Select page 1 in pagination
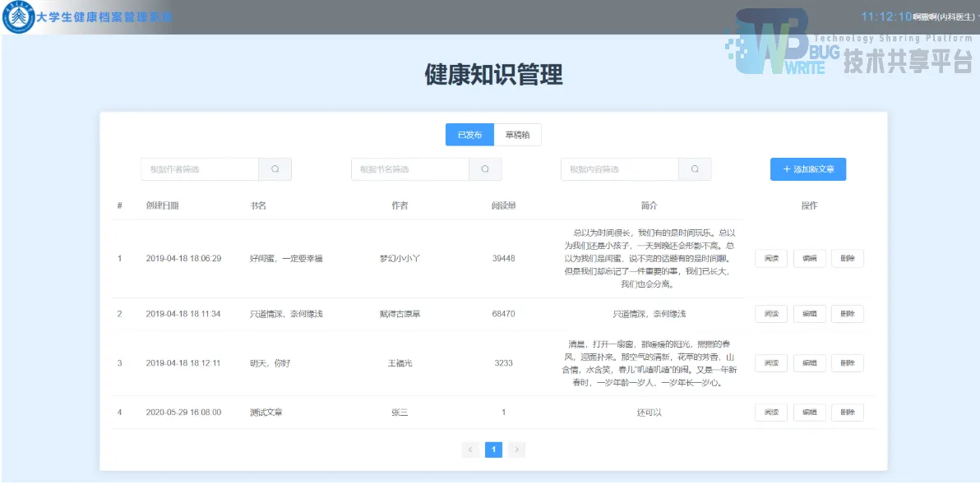This screenshot has width=980, height=484. click(x=494, y=449)
